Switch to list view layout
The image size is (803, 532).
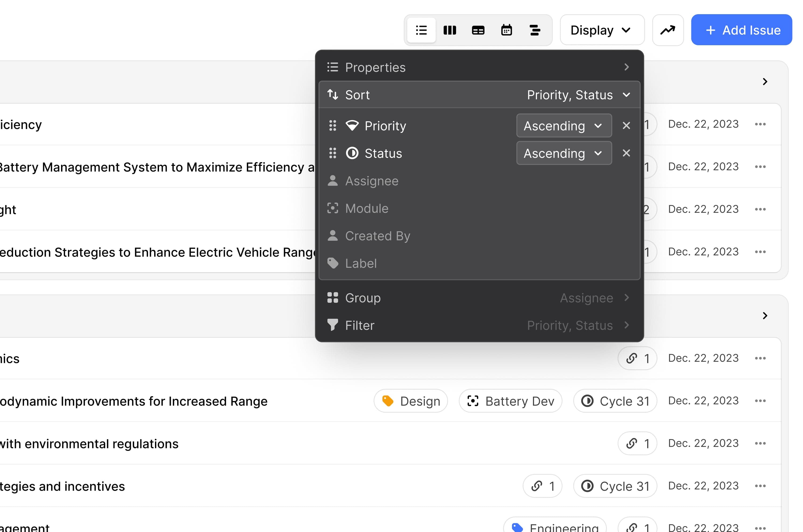click(421, 30)
